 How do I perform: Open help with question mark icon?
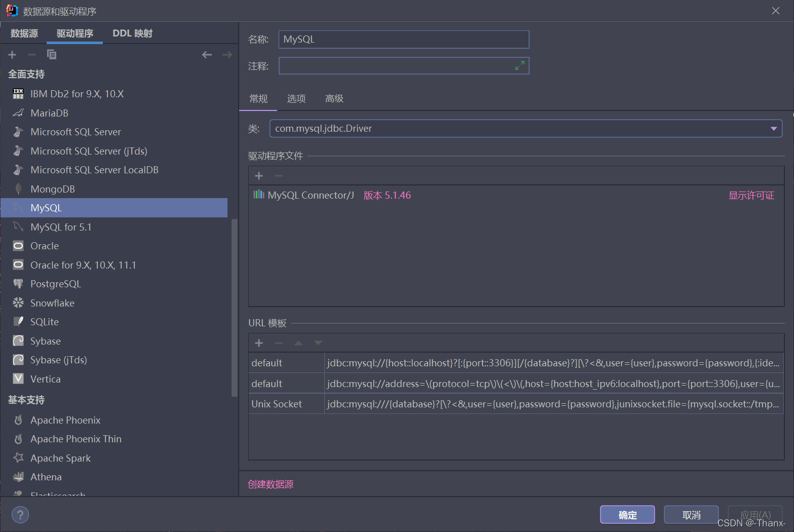tap(20, 515)
